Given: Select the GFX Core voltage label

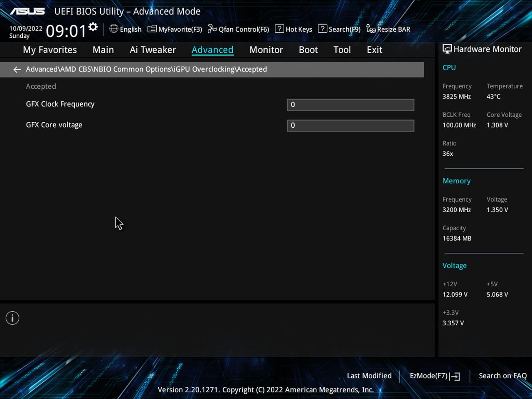Looking at the screenshot, I should tap(54, 125).
